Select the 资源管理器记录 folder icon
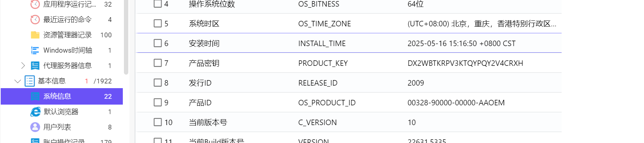Screen dimensions: 644x143 [35, 35]
